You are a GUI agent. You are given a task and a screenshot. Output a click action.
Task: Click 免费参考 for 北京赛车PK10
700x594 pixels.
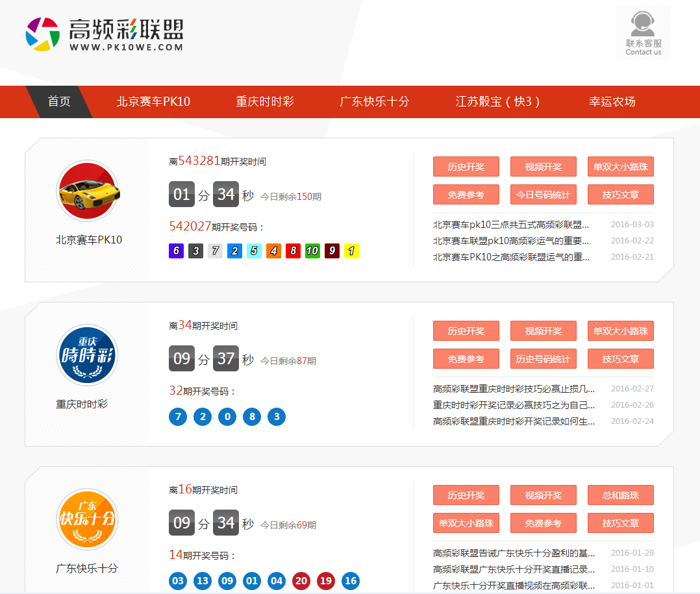[466, 195]
